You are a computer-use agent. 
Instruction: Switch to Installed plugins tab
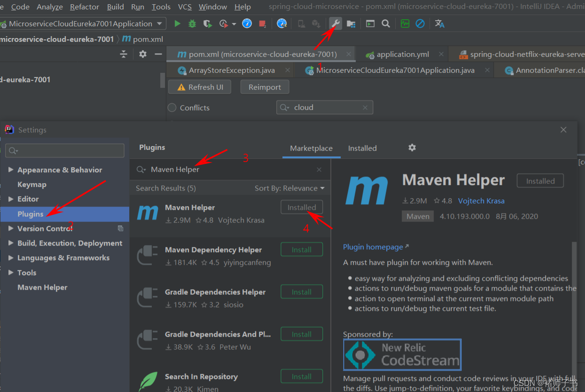[362, 148]
